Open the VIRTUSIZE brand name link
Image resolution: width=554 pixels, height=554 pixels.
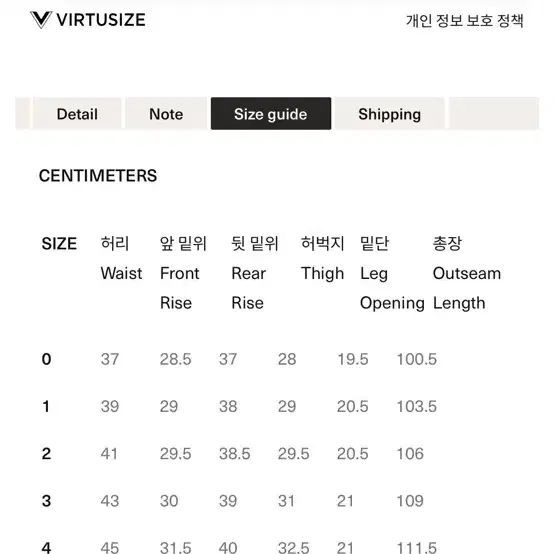[x=101, y=20]
